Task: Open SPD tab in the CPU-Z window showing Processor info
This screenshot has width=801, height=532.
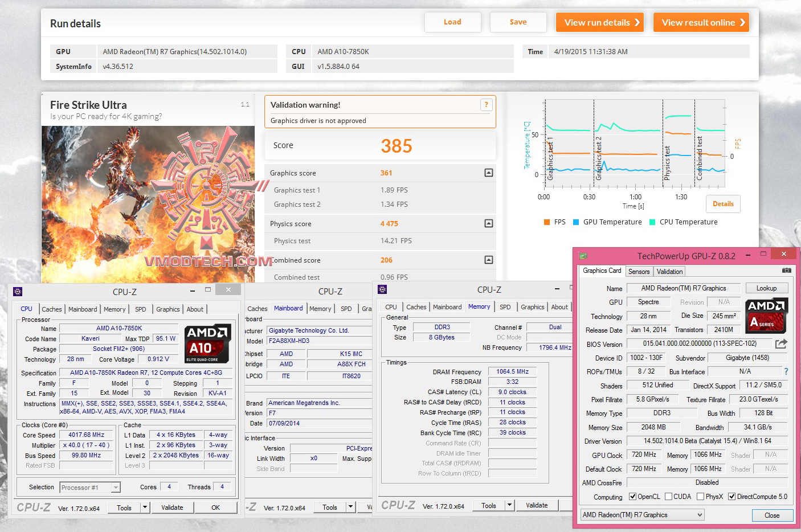Action: point(141,309)
